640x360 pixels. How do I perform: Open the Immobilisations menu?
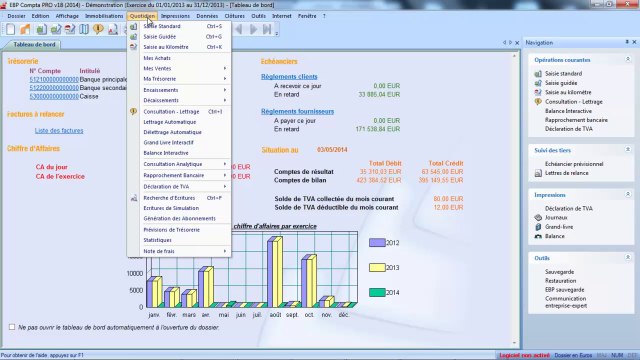coord(104,16)
